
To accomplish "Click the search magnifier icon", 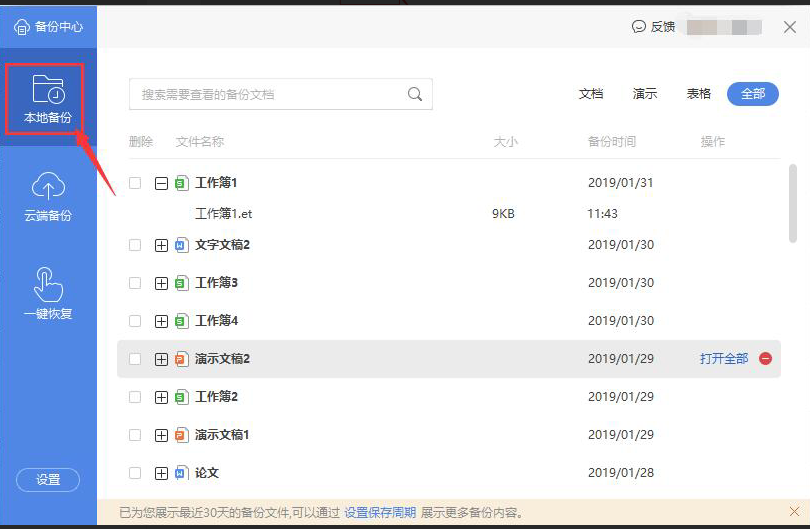I will pos(415,94).
